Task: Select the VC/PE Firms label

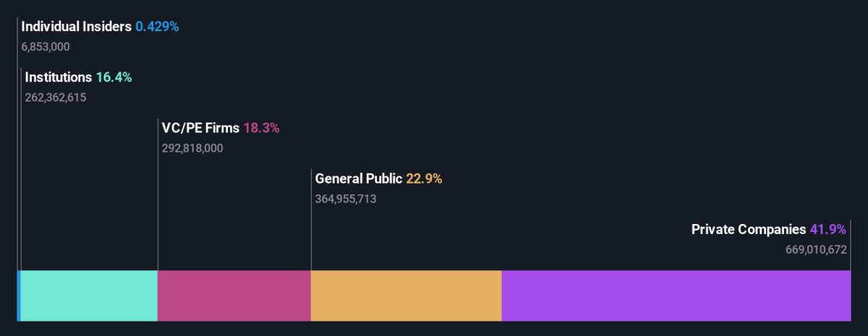Action: click(x=200, y=128)
